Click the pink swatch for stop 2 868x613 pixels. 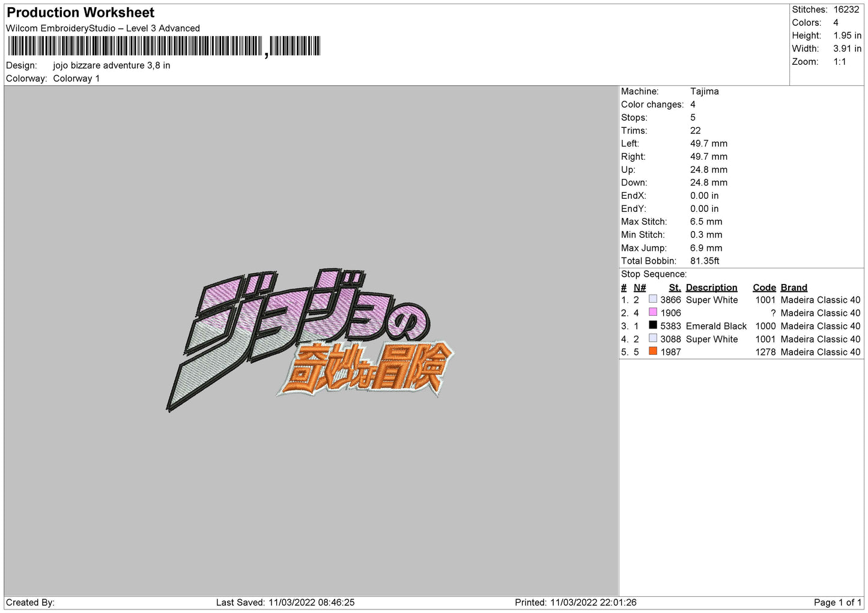click(653, 312)
